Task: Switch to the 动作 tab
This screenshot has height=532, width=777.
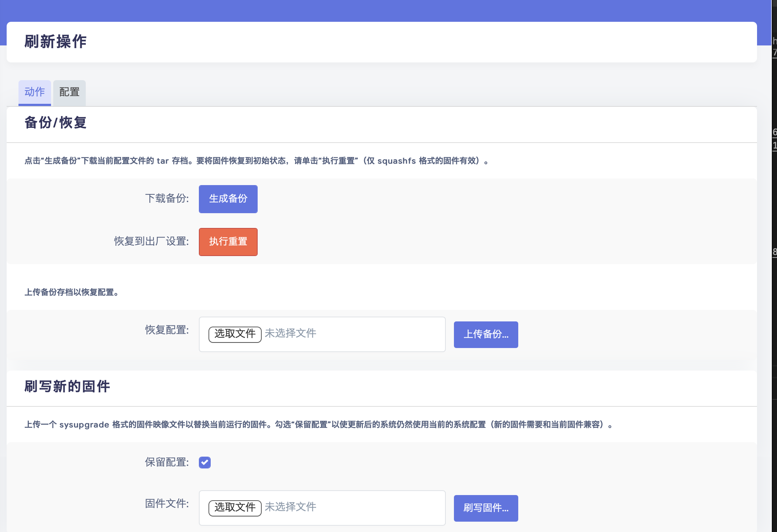Action: [x=34, y=92]
